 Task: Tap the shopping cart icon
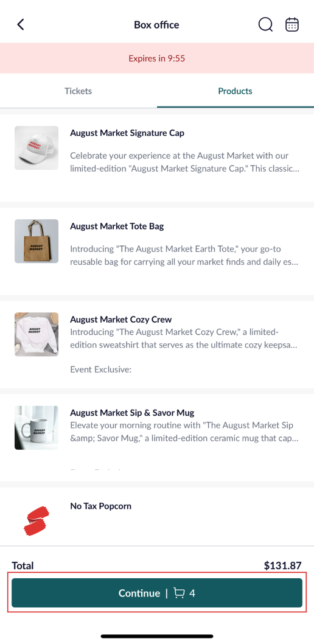[179, 593]
